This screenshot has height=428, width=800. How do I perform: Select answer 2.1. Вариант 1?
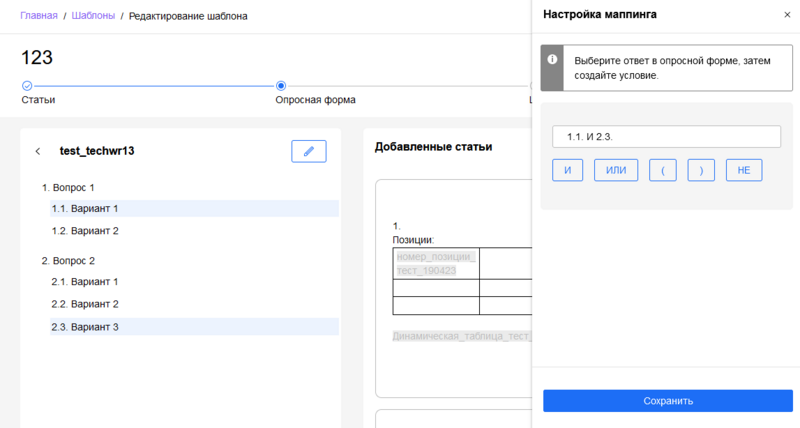click(x=85, y=282)
